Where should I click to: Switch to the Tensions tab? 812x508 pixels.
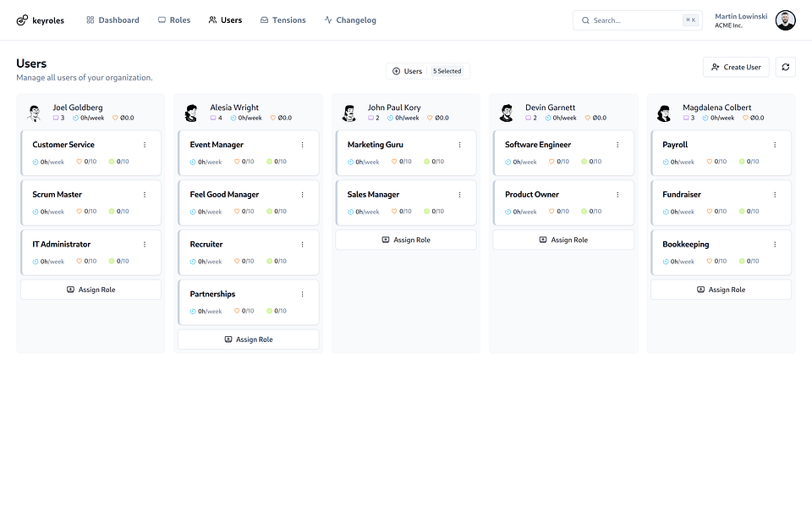pos(283,20)
